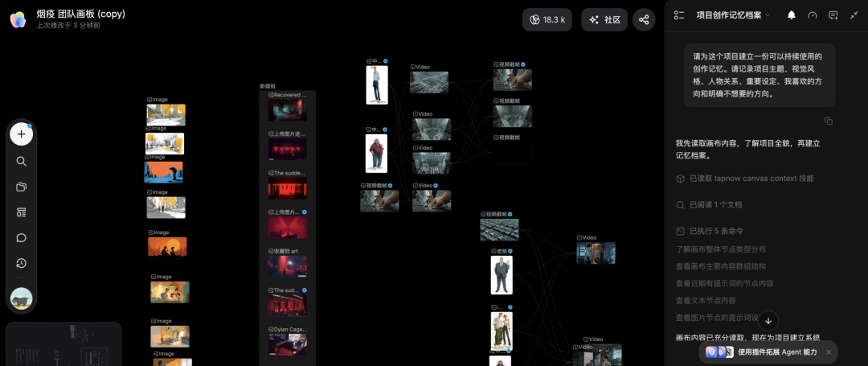Select the 老板 character image node
Image resolution: width=868 pixels, height=366 pixels.
tap(502, 274)
